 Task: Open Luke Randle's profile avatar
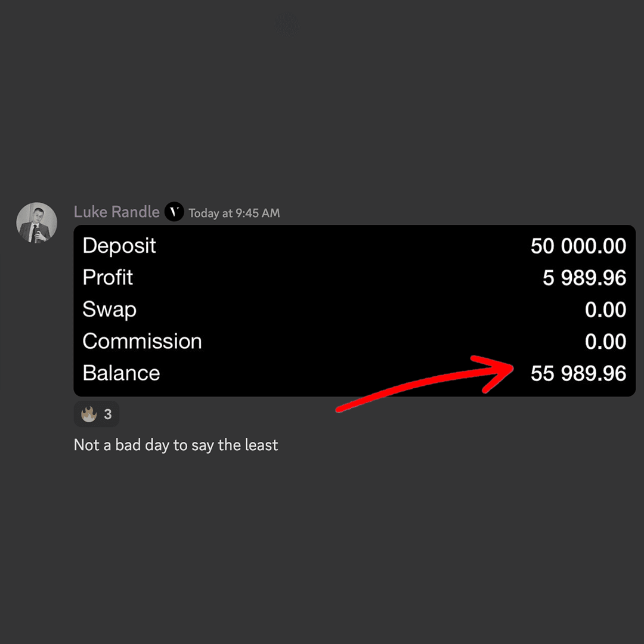[36, 223]
